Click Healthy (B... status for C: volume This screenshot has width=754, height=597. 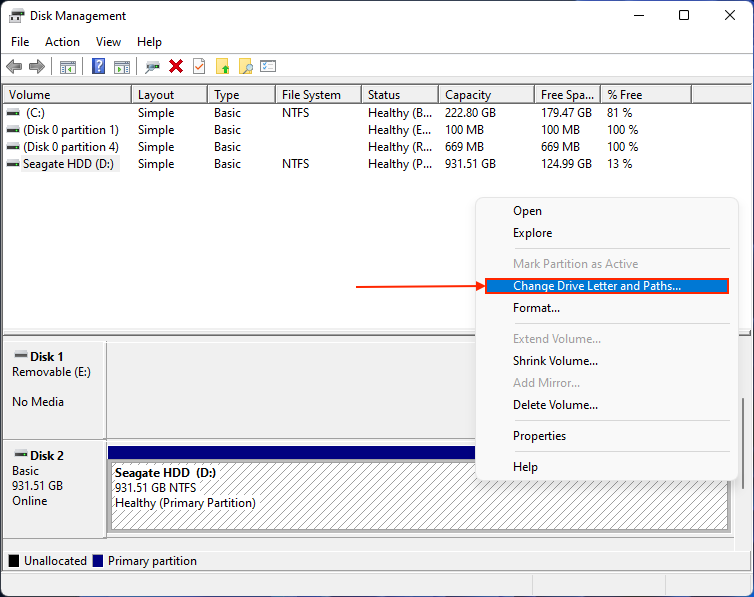[x=400, y=113]
